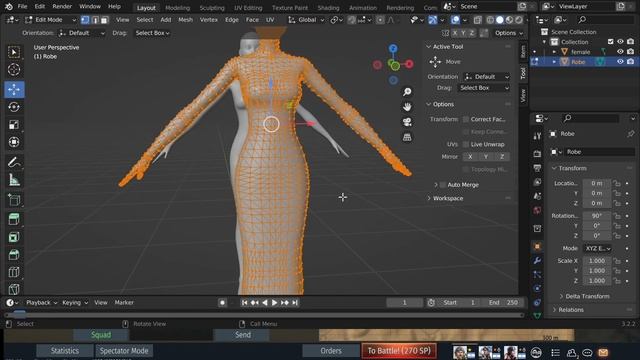Viewport: 640px width, 360px height.
Task: Toggle camera view icon in viewport
Action: coord(407,122)
